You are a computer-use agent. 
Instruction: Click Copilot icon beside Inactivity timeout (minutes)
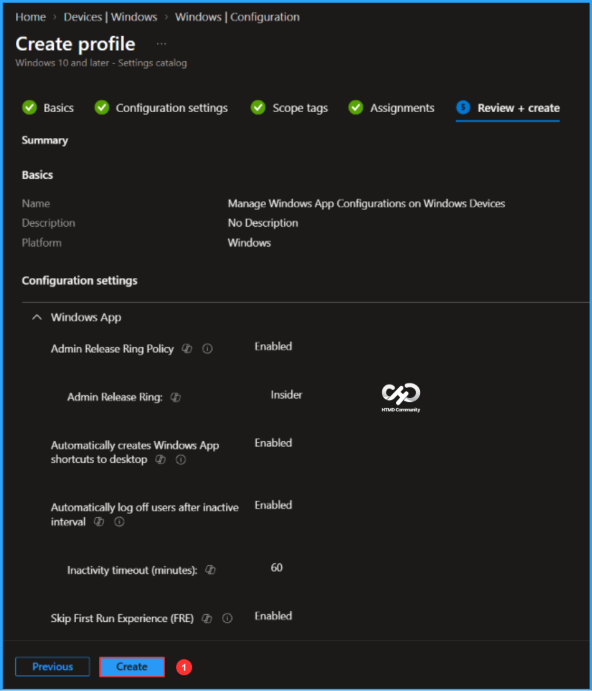point(210,570)
